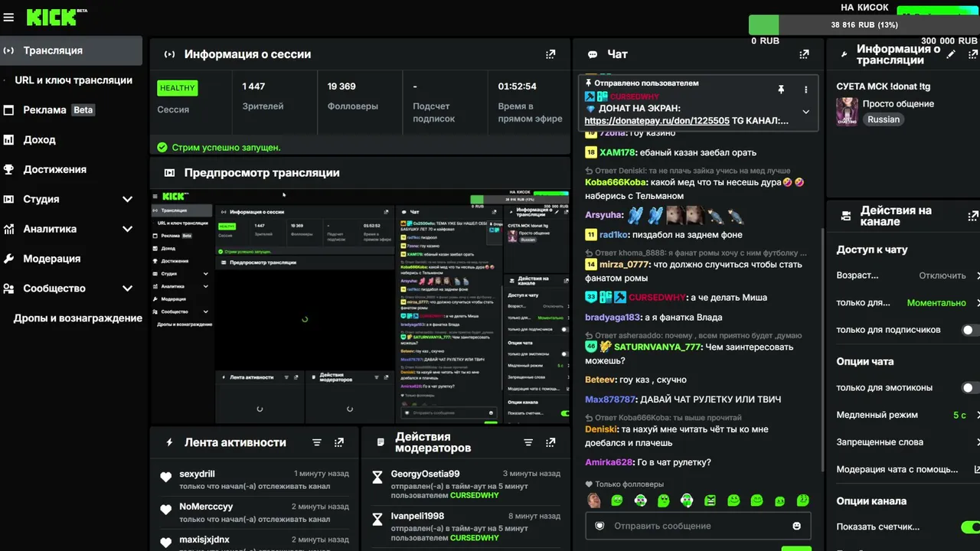The width and height of the screenshot is (980, 551).
Task: Click hourglass icon beside GeorgyOsetia99
Action: pos(377,478)
